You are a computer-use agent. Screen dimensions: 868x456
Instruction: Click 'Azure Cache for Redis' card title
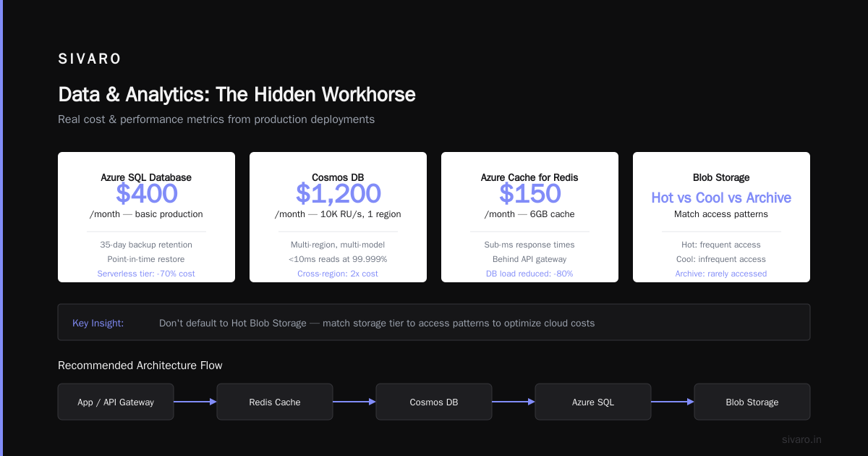529,177
